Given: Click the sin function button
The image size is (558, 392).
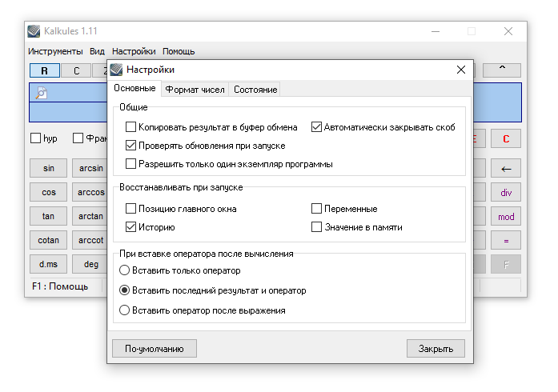Looking at the screenshot, I should click(48, 168).
